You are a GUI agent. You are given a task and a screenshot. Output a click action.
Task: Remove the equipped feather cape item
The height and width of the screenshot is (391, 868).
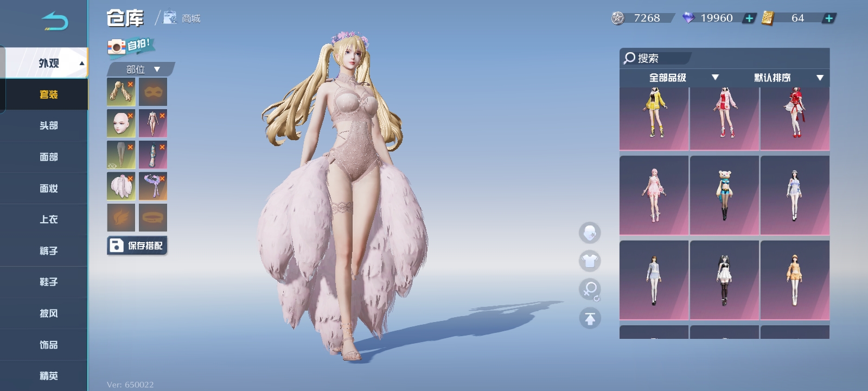[x=130, y=178]
